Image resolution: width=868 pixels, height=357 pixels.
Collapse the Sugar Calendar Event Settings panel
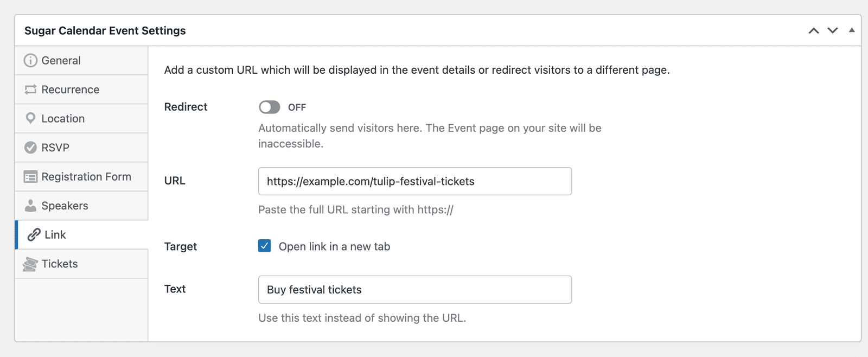pyautogui.click(x=852, y=30)
